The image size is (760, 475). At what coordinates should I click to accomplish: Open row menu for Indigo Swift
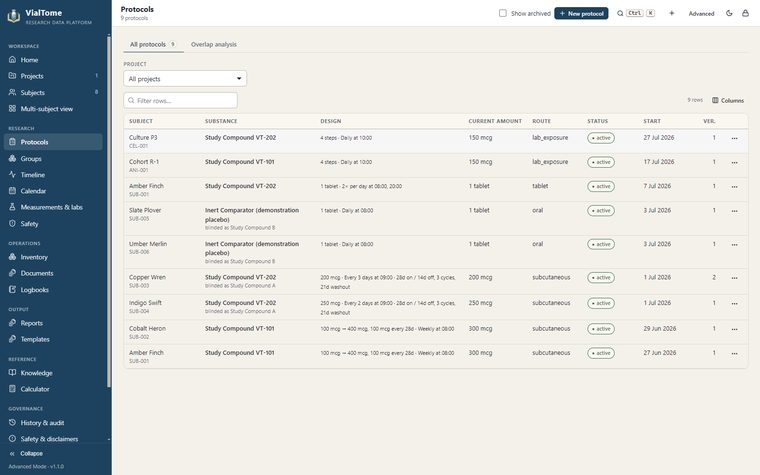734,303
